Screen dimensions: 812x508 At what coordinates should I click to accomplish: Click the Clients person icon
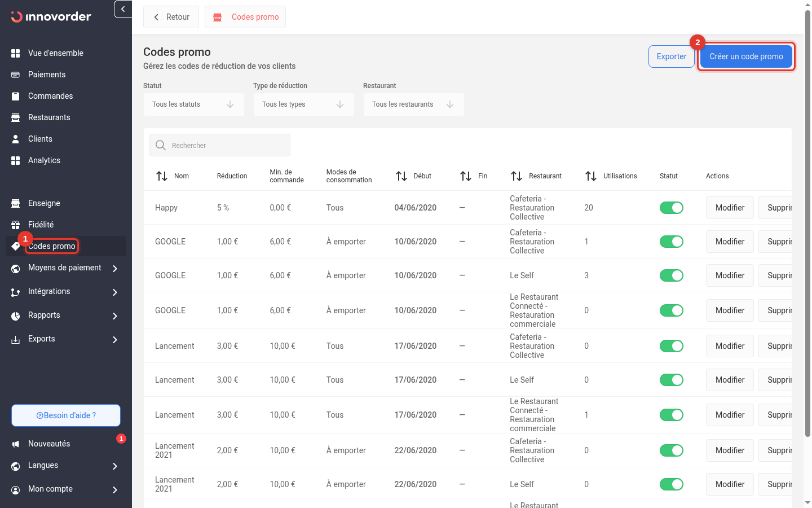[16, 139]
